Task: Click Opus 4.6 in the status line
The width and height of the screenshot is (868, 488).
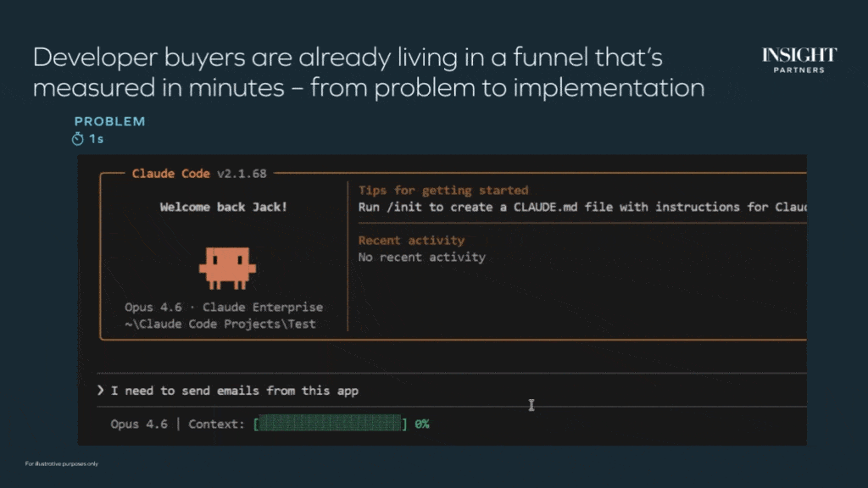Action: [x=139, y=424]
